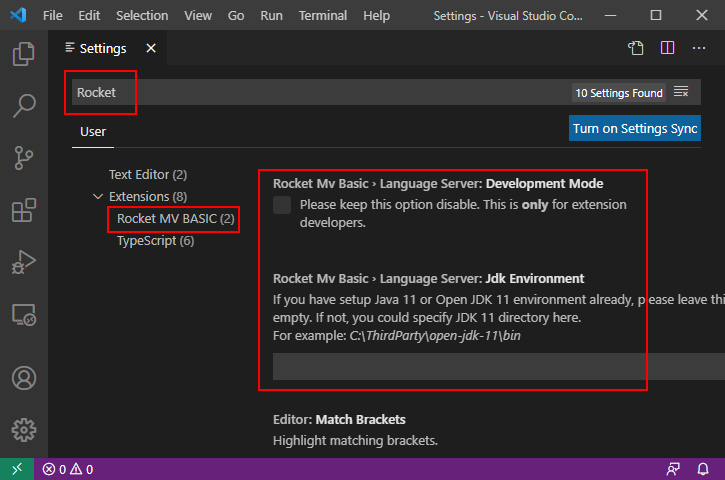Open editor More Actions ellipsis menu

[699, 48]
